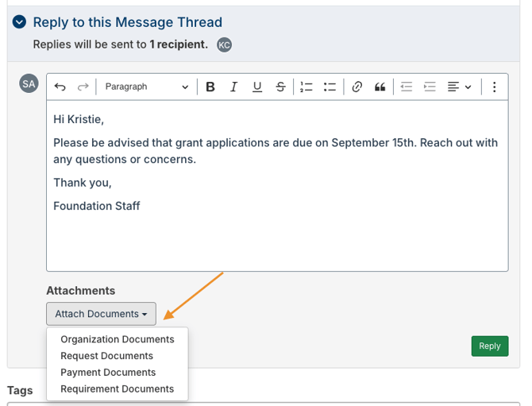Click the '1 recipient.' text
The height and width of the screenshot is (406, 532).
coord(179,44)
